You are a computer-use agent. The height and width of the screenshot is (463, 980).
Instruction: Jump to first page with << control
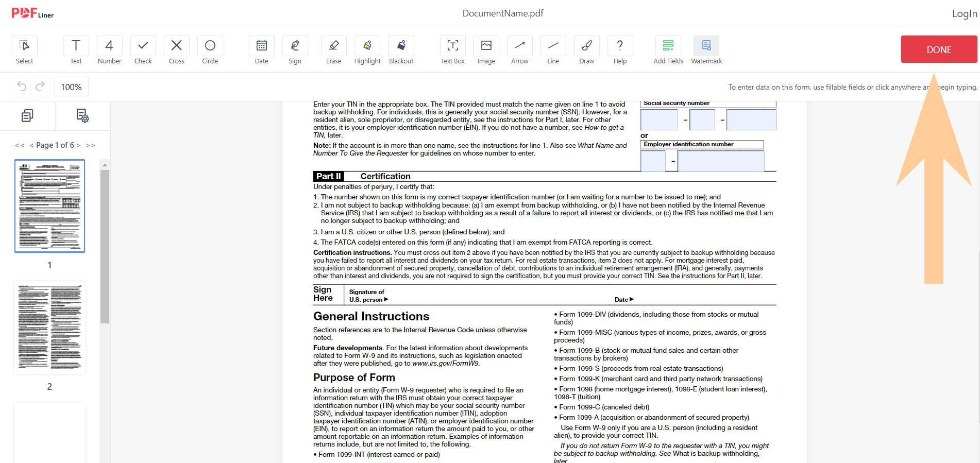pyautogui.click(x=20, y=145)
